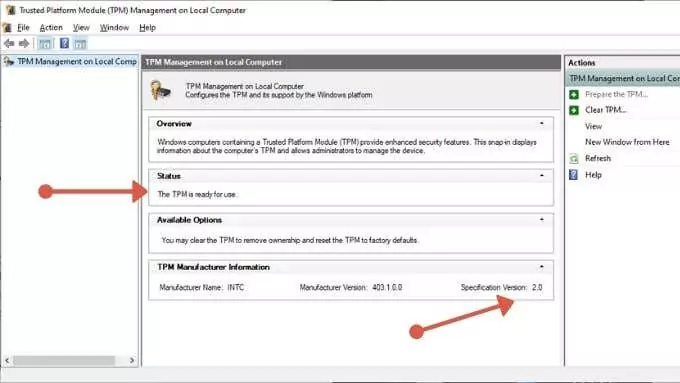Click the green Prepare the TPM icon
The height and width of the screenshot is (383, 680).
pos(574,95)
